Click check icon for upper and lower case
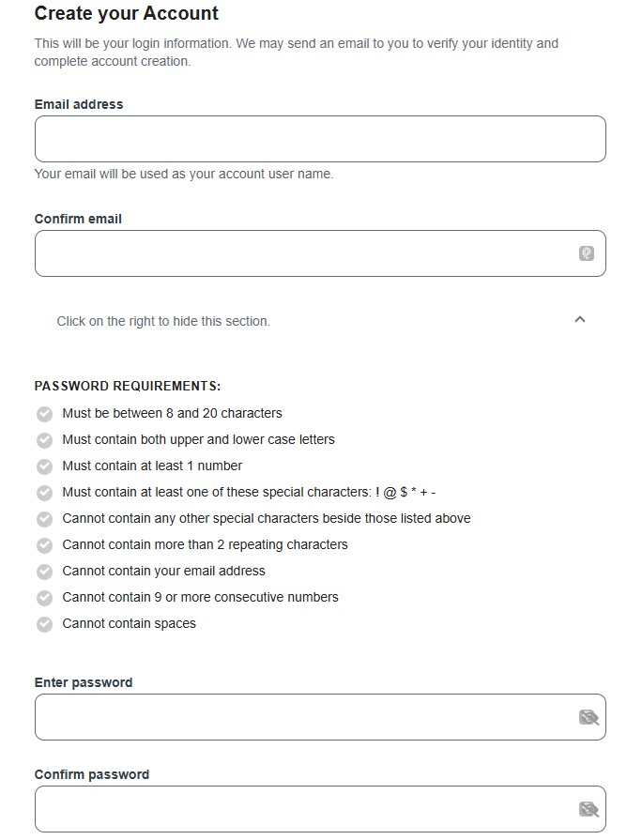Image resolution: width=642 pixels, height=840 pixels. (44, 440)
